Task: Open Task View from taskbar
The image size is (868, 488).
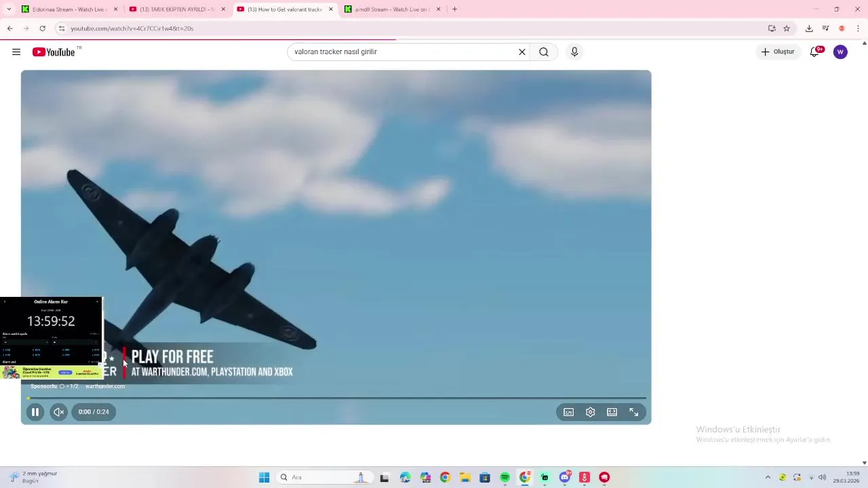Action: click(384, 478)
